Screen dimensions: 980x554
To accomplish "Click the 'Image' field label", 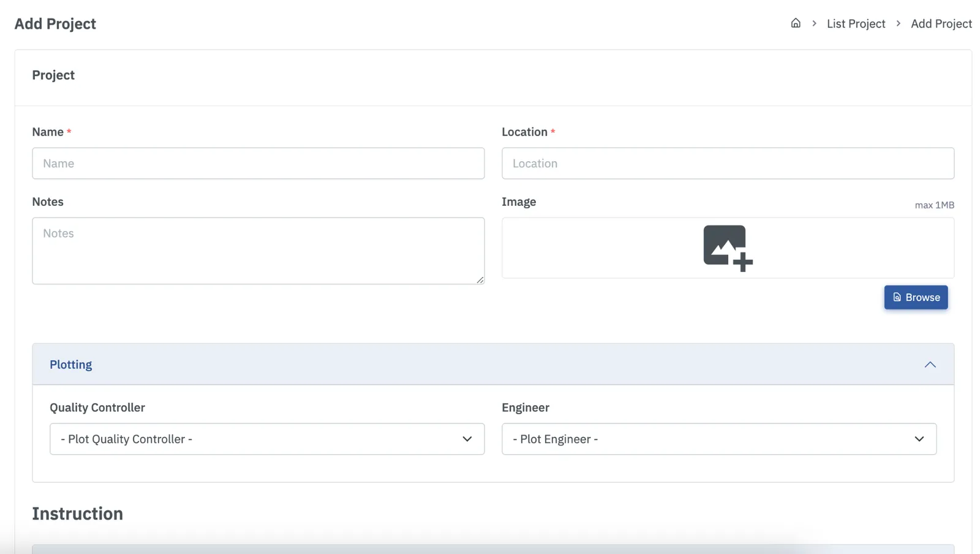I will coord(519,202).
